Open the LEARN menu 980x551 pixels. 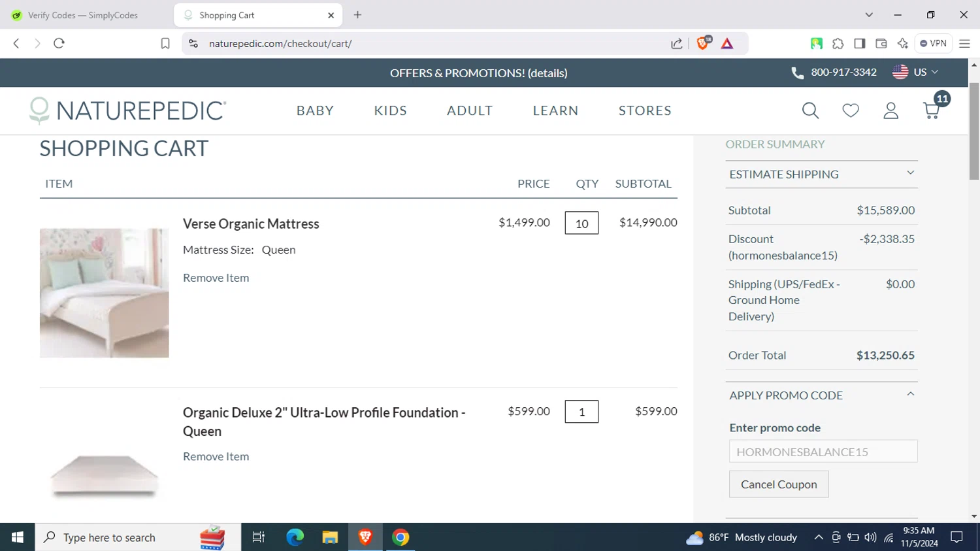555,110
